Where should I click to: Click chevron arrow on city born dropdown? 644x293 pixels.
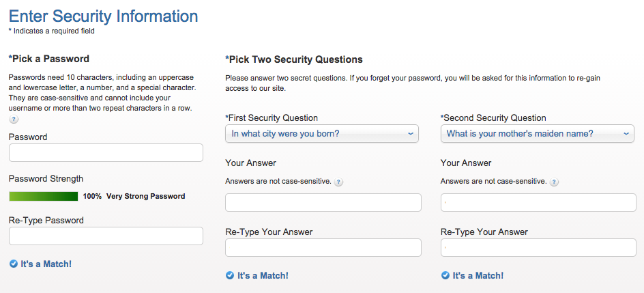(x=410, y=134)
